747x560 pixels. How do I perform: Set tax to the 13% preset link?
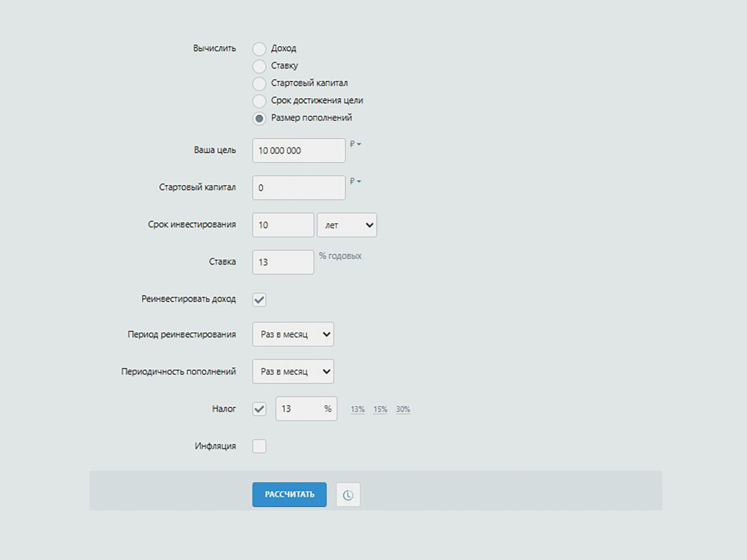click(357, 409)
